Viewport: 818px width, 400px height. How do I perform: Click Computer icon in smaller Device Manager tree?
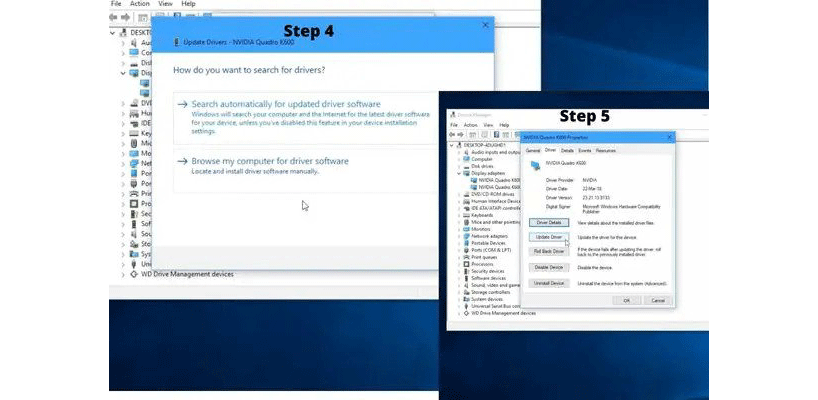pos(466,159)
